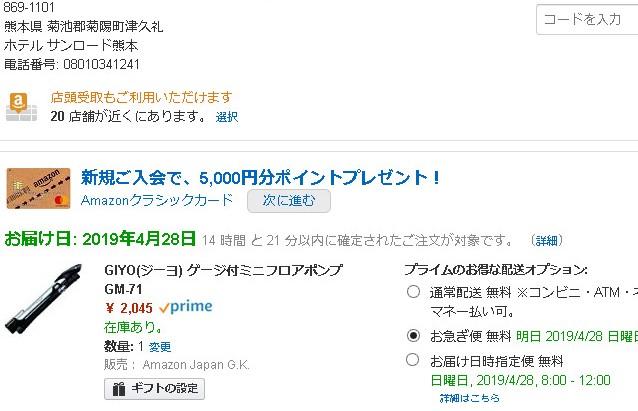This screenshot has width=638, height=411.
Task: Click 店頭受取もご利用いただけます store pickup text
Action: pyautogui.click(x=141, y=97)
